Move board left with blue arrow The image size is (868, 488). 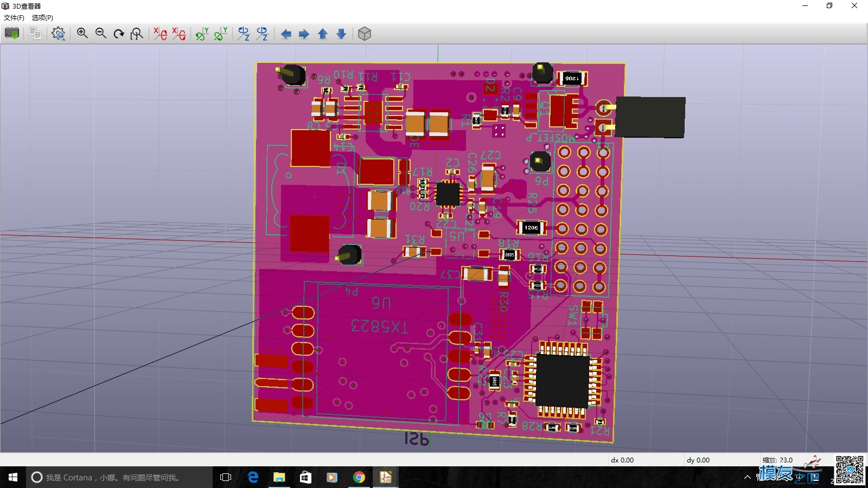pos(286,34)
